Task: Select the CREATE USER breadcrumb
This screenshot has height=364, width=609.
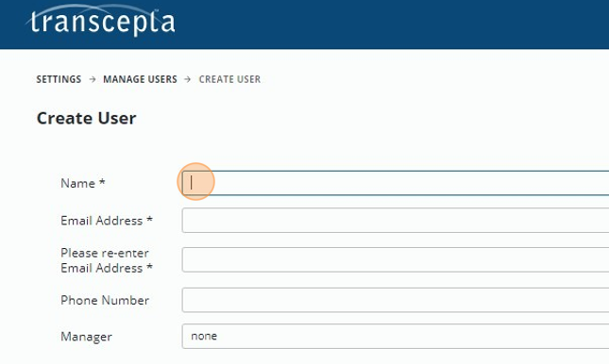Action: (x=229, y=79)
